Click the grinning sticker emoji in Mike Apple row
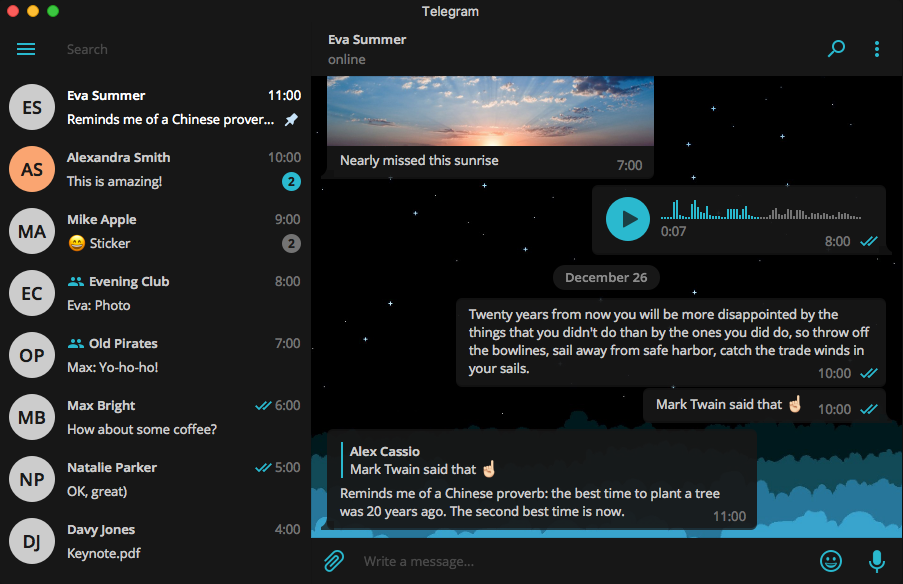The width and height of the screenshot is (903, 584). pyautogui.click(x=77, y=243)
